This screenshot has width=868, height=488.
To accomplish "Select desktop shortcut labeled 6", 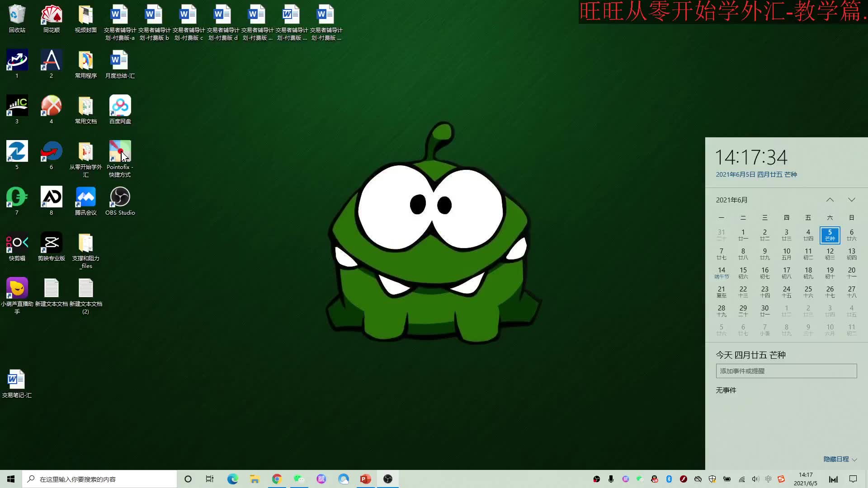I will [x=51, y=156].
